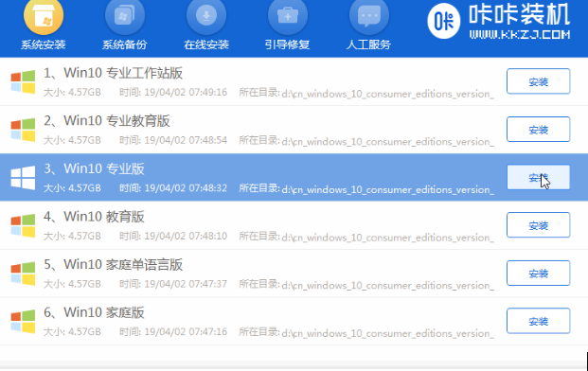Switch to 引导修复 label
588x371 pixels.
click(x=287, y=45)
